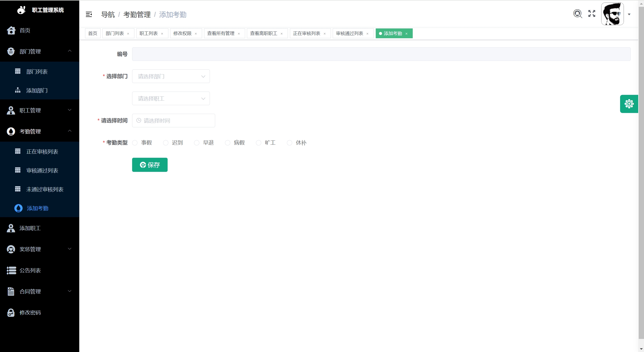Open the 请选择职工 dropdown

pos(171,98)
